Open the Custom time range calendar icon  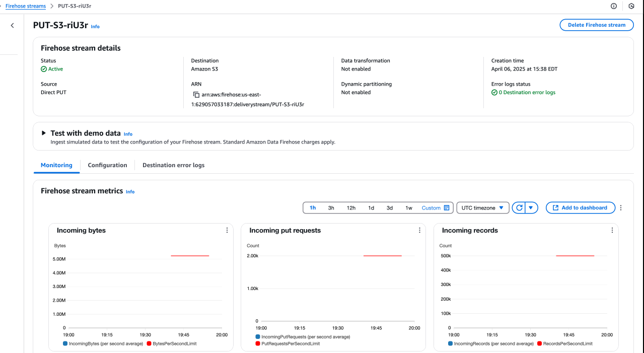[x=446, y=207]
